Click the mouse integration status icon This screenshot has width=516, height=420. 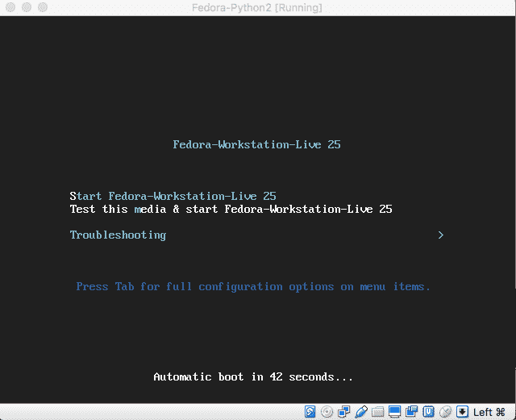(445, 411)
